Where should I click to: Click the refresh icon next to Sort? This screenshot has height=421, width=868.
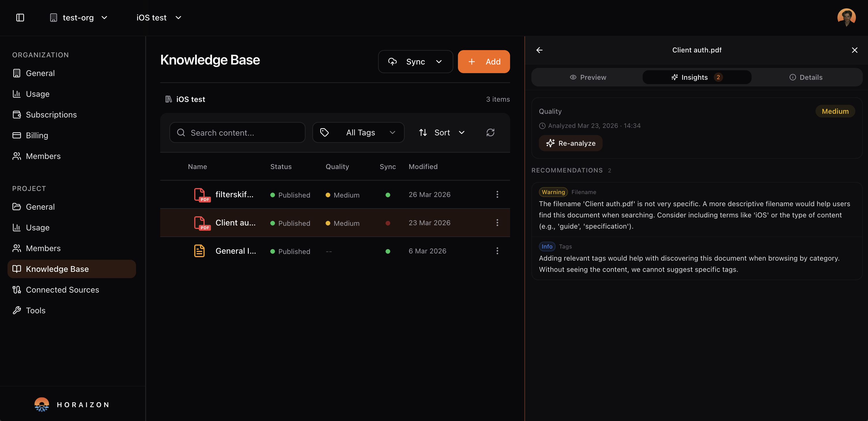[490, 132]
